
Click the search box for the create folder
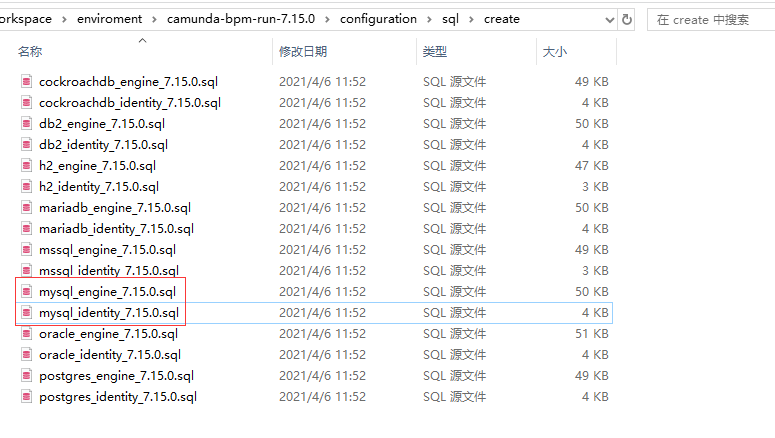pyautogui.click(x=711, y=20)
